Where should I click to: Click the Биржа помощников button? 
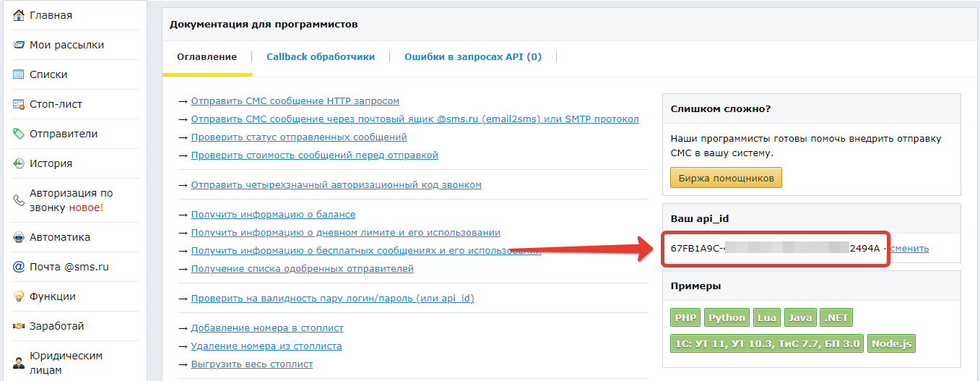click(726, 178)
